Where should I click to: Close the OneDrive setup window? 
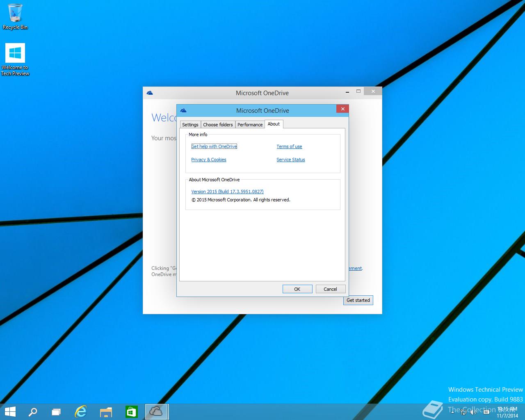point(373,91)
